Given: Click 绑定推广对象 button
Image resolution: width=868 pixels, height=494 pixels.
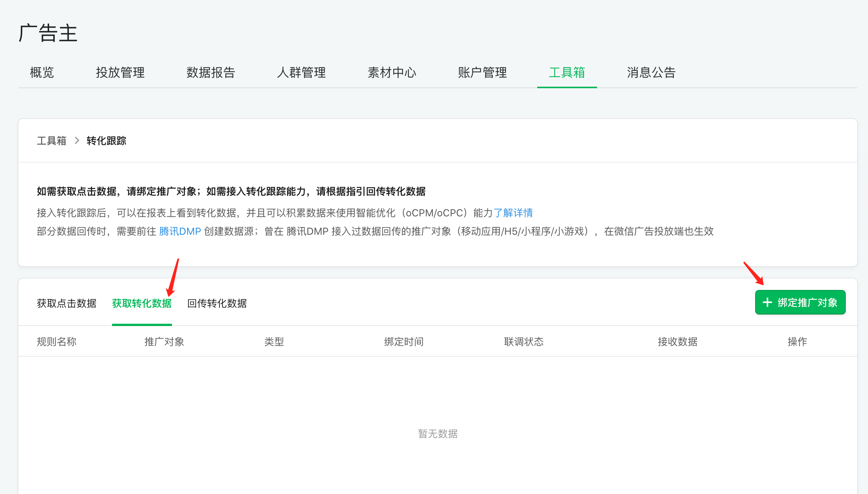Looking at the screenshot, I should (800, 303).
